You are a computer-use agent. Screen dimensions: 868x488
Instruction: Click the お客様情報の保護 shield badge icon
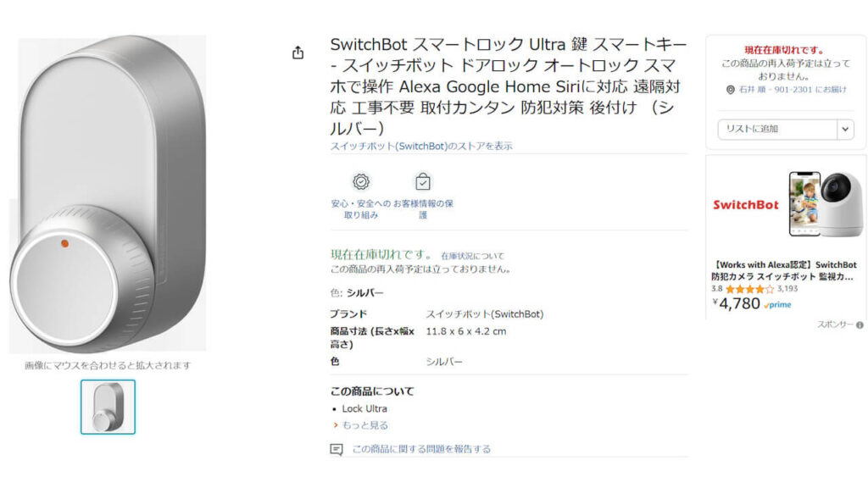click(422, 180)
